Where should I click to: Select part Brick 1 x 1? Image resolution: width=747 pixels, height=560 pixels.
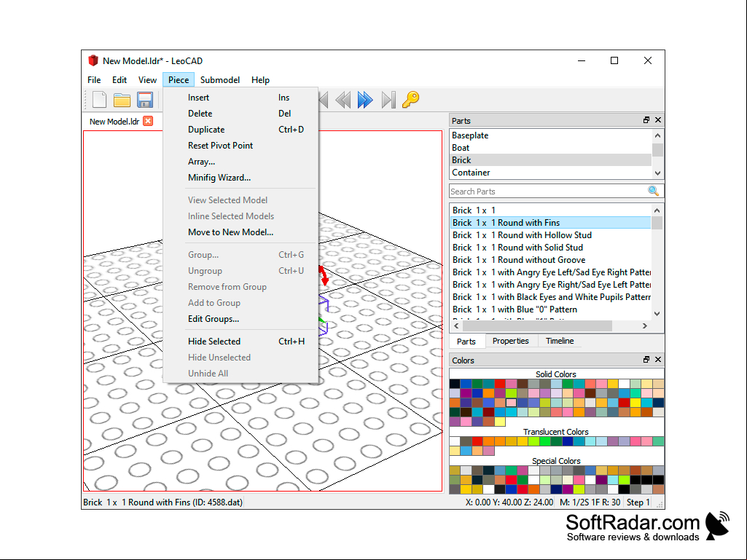point(551,210)
